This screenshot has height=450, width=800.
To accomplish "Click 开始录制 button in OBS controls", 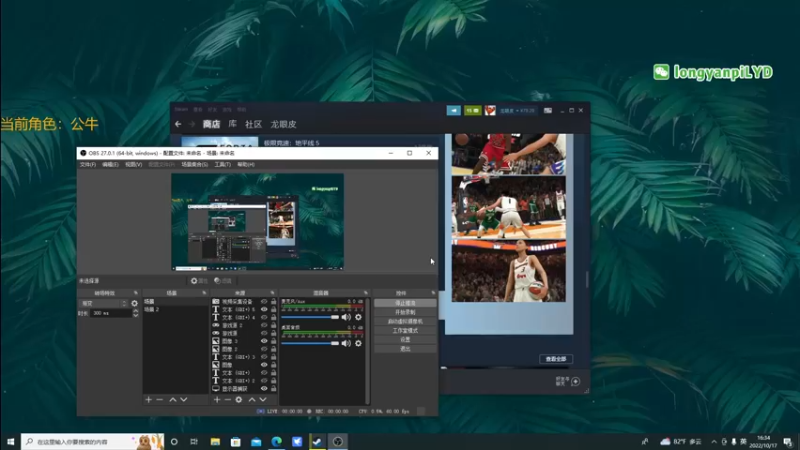I will [405, 312].
